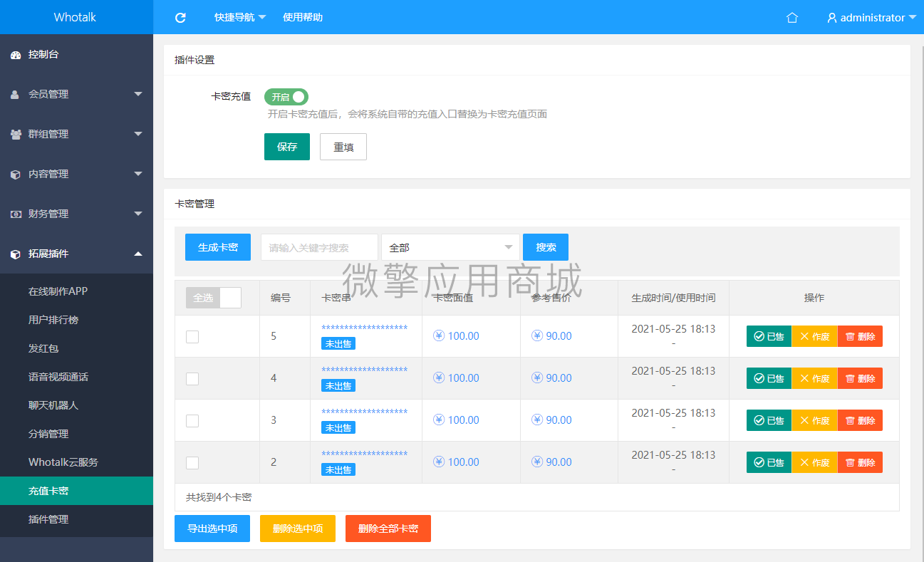This screenshot has width=924, height=562.
Task: Click the 生成卡密 button
Action: [218, 247]
